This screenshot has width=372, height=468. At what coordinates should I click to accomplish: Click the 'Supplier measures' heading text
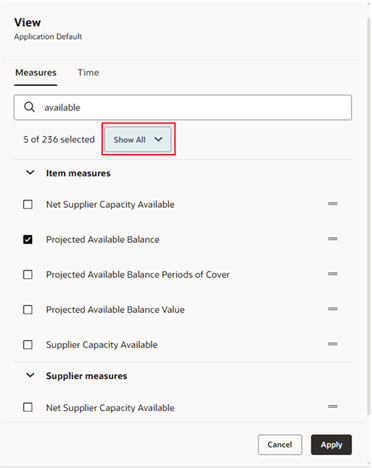[87, 376]
